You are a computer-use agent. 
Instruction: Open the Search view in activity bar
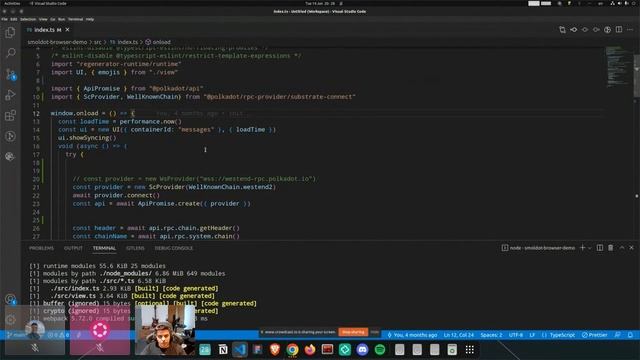click(x=11, y=53)
